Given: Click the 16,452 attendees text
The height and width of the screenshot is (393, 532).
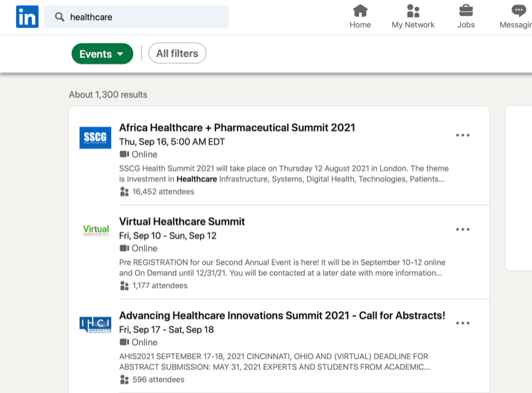Looking at the screenshot, I should (x=163, y=192).
